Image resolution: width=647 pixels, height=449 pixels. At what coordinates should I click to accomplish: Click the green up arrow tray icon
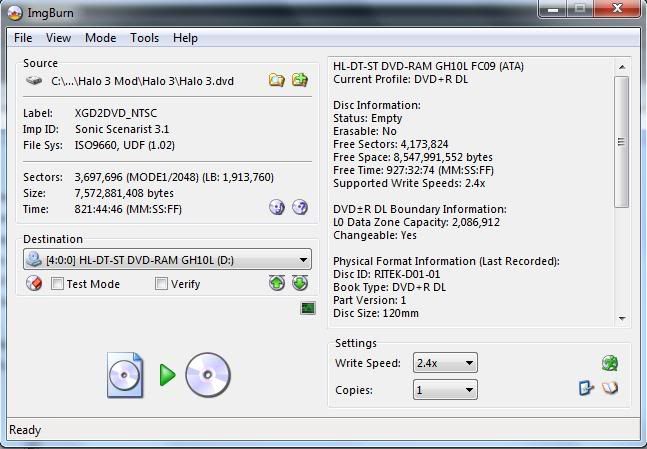(277, 283)
